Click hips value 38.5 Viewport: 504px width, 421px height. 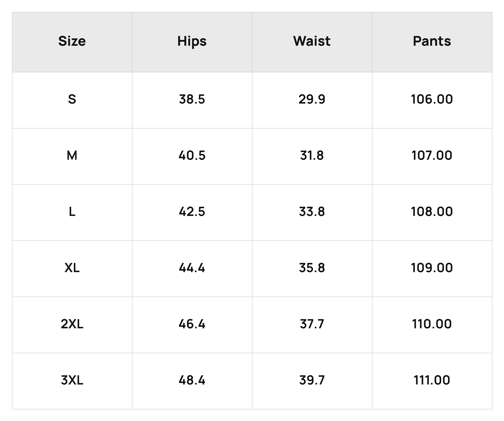point(192,99)
